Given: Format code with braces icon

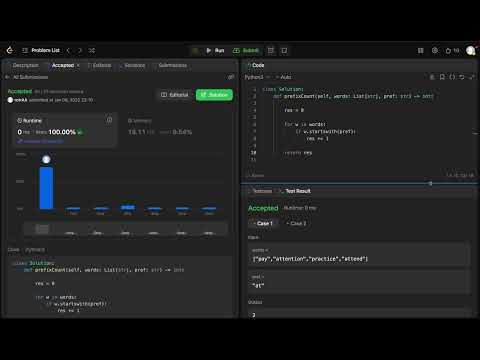Looking at the screenshot, I should click(x=452, y=77).
